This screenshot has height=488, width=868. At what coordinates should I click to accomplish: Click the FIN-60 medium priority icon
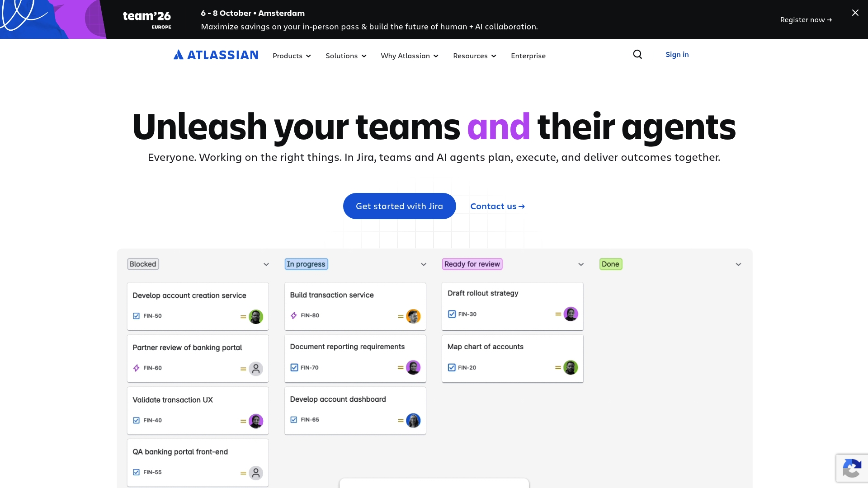pyautogui.click(x=243, y=369)
